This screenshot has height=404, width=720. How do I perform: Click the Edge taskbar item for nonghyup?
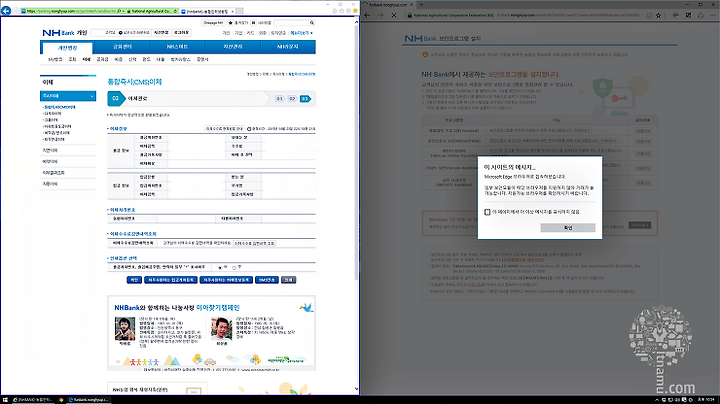(x=88, y=400)
